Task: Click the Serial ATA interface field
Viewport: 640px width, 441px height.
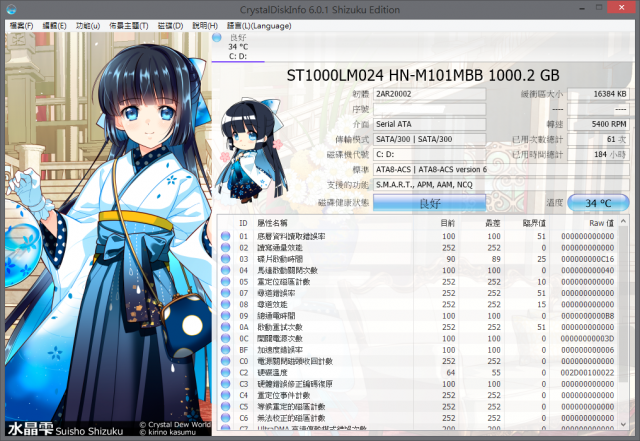Action: pos(429,124)
